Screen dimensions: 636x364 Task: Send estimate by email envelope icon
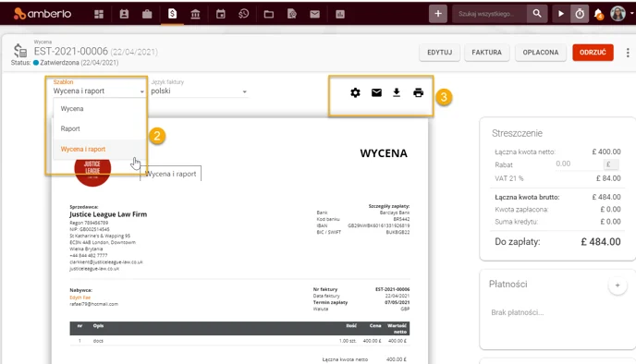pos(376,92)
